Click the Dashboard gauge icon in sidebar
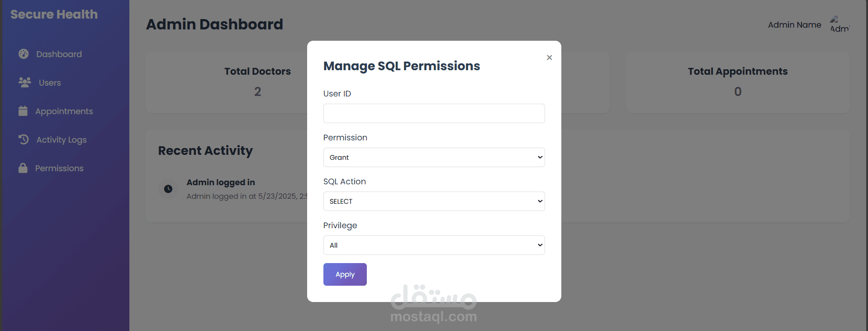 (24, 54)
